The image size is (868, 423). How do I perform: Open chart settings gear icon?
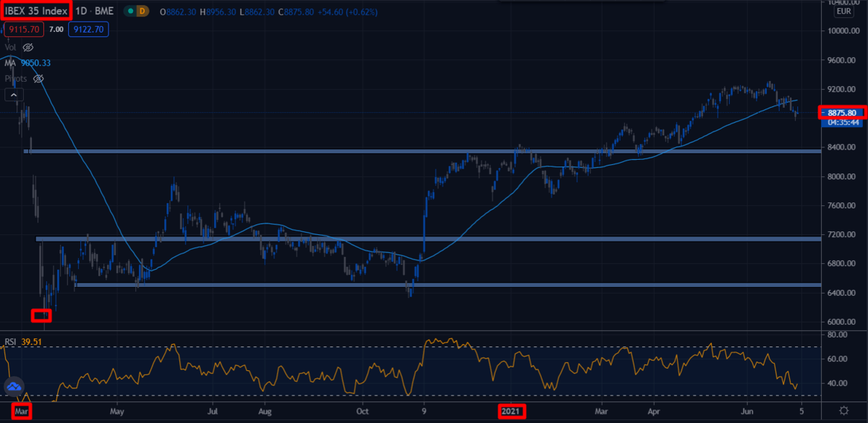pyautogui.click(x=843, y=410)
